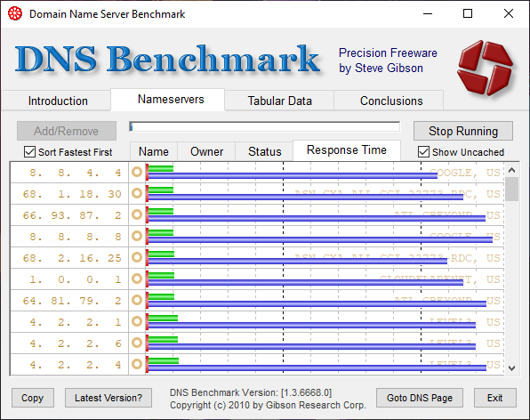530x420 pixels.
Task: Select the 8.8.4.4 nameserver address
Action: (75, 173)
